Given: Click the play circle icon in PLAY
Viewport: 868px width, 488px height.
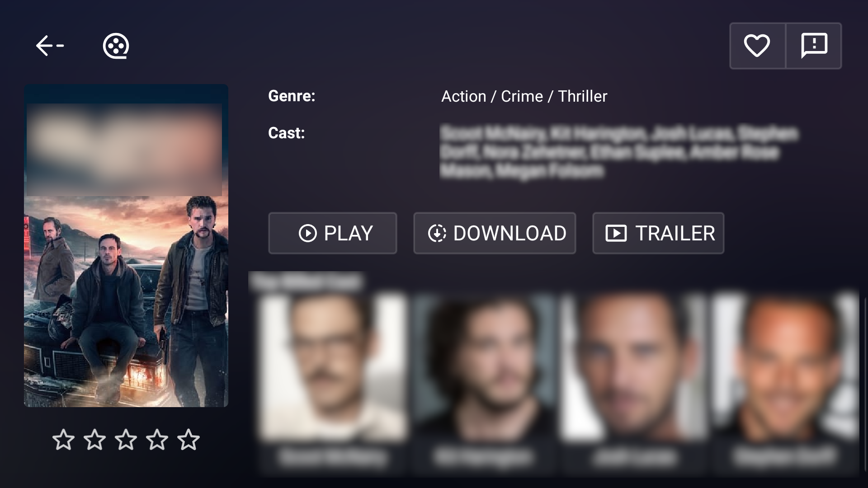Looking at the screenshot, I should point(308,234).
